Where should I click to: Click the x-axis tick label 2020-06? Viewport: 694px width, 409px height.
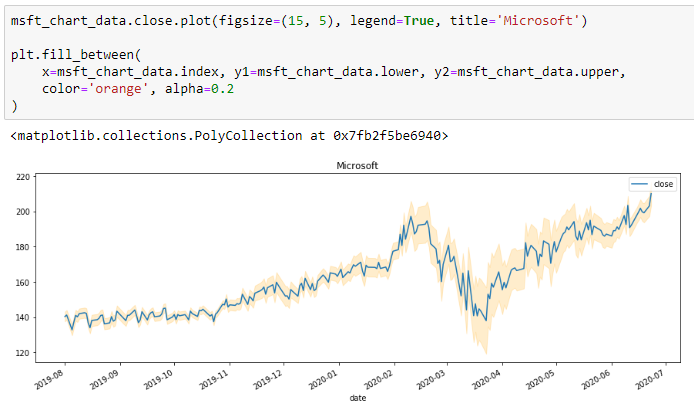pos(596,380)
